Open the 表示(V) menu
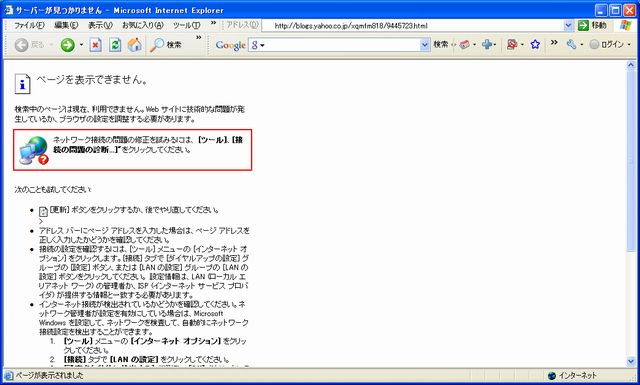The image size is (640, 385). [x=100, y=25]
